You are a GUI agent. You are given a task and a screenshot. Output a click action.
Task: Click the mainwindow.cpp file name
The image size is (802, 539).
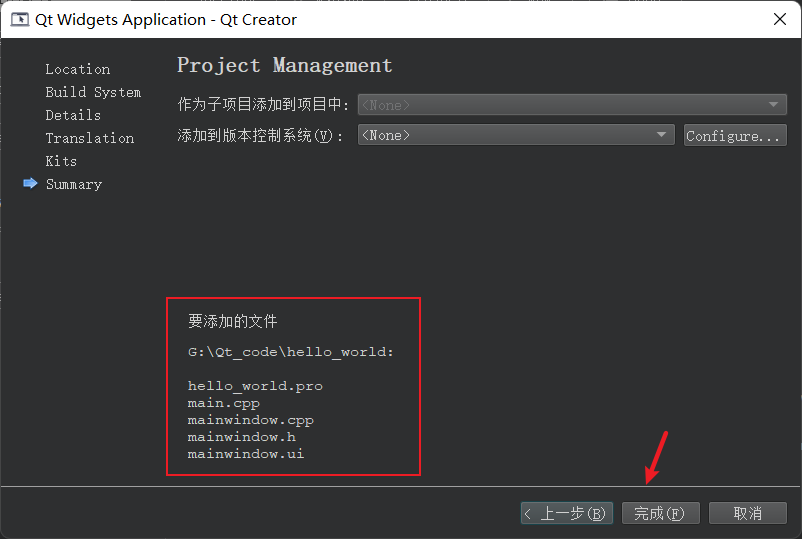251,420
